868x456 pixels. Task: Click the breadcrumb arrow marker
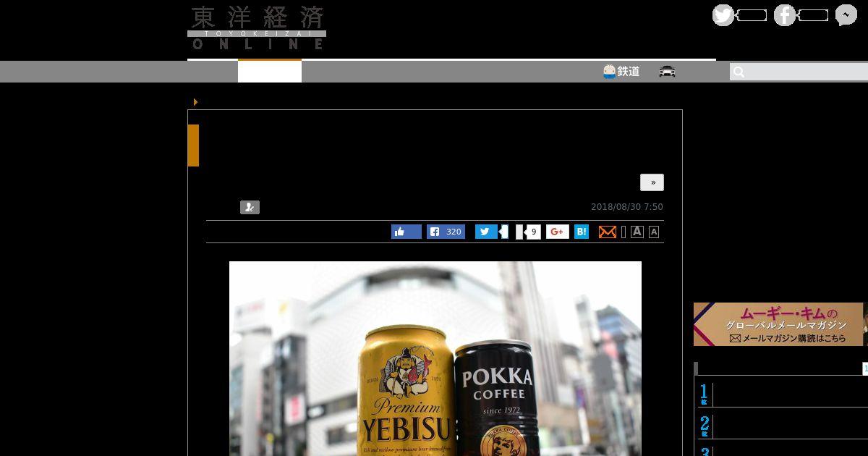(195, 102)
